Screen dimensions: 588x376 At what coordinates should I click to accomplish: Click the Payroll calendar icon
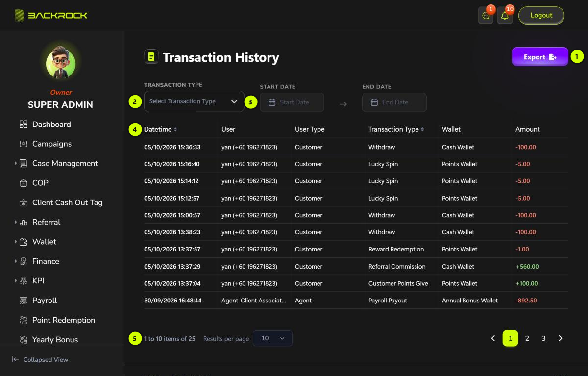click(24, 301)
